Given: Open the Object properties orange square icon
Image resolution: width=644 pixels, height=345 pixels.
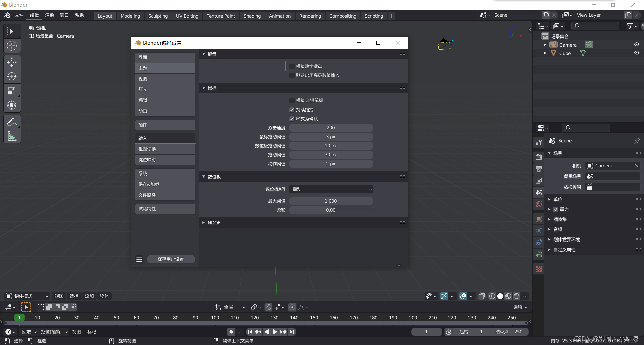Looking at the screenshot, I should pyautogui.click(x=539, y=219).
